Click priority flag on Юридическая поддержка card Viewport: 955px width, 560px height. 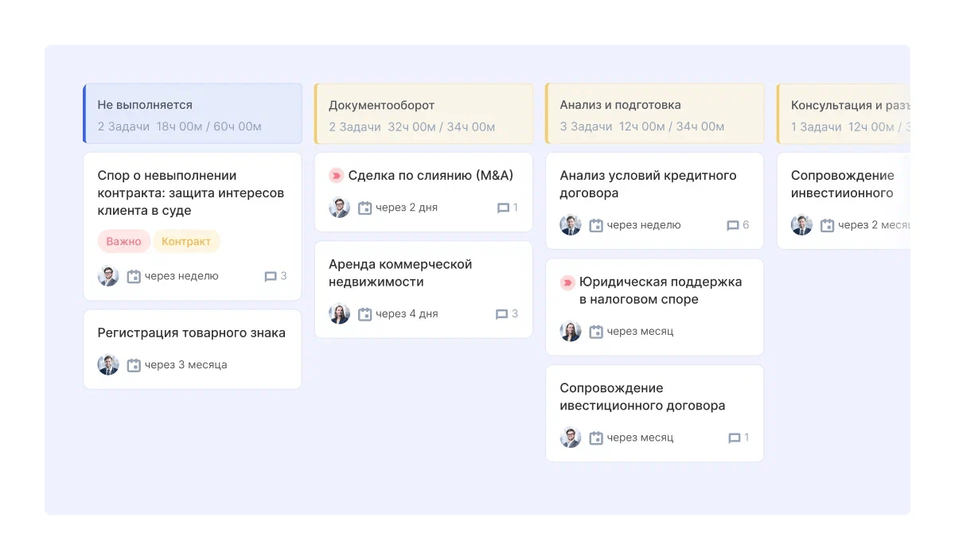[x=567, y=282]
